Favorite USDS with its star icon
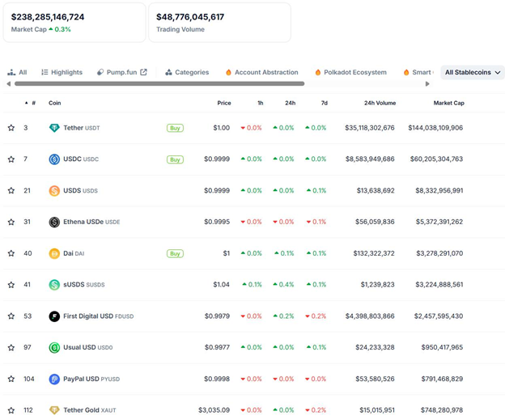 tap(11, 191)
